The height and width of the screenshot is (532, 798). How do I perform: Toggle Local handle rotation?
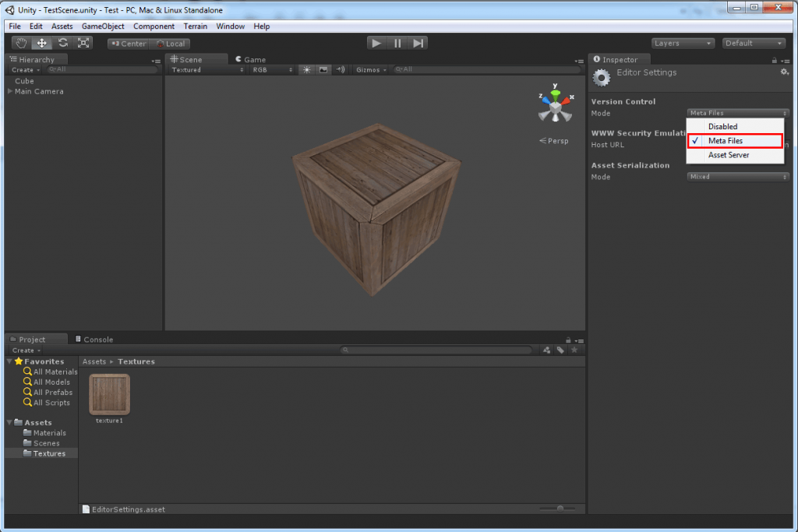tap(171, 44)
